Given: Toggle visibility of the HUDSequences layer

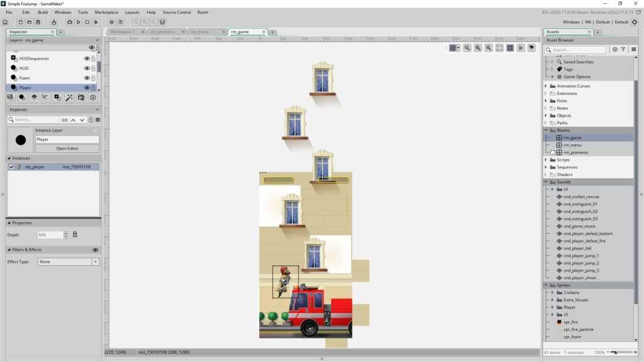Looking at the screenshot, I should (x=87, y=58).
